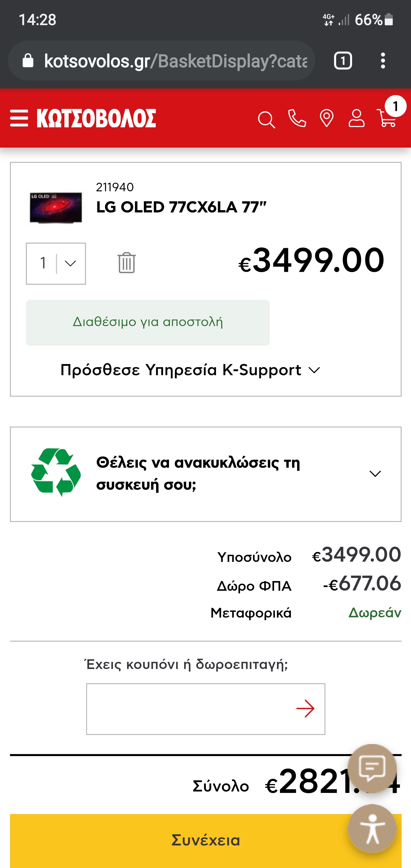Image resolution: width=411 pixels, height=868 pixels.
Task: Open the Chrome three-dot menu
Action: 383,61
